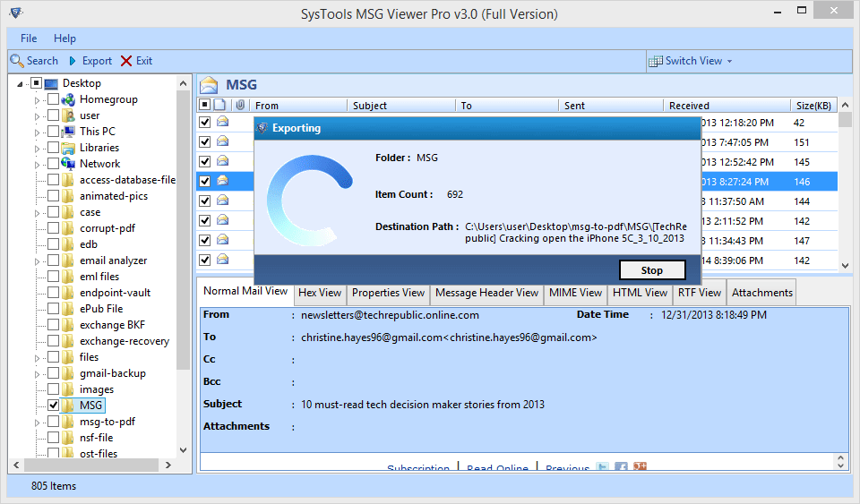Click the Previous link in preview
Viewport: 860px width, 504px height.
[x=568, y=467]
